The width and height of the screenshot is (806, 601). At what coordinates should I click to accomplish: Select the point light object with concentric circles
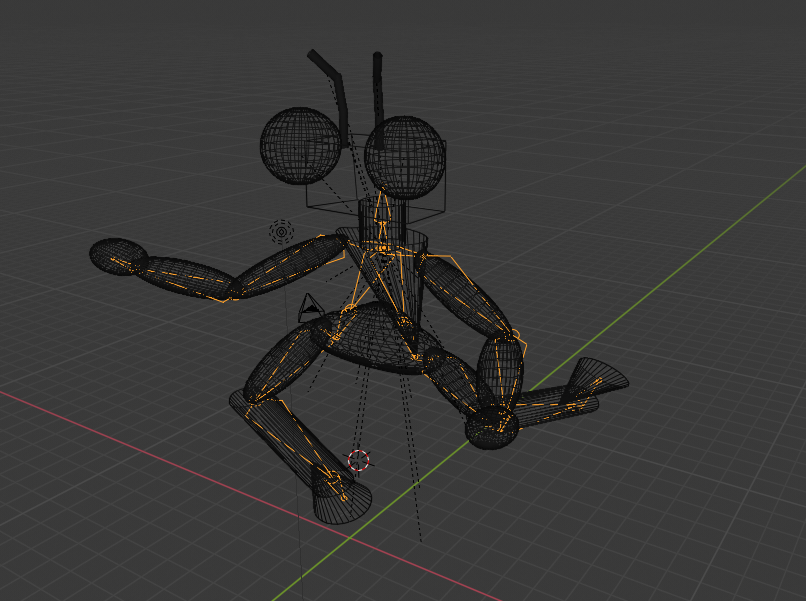pos(282,232)
